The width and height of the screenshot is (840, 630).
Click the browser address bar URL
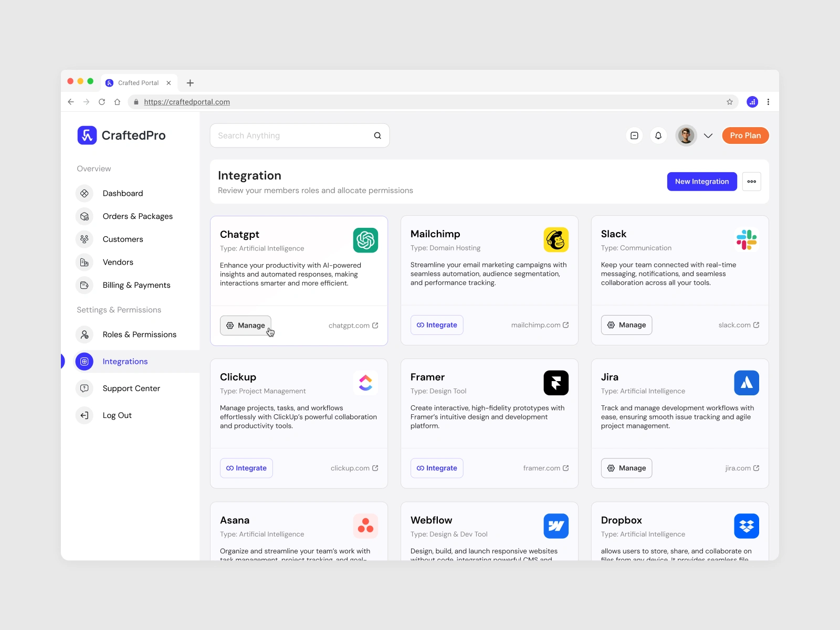tap(187, 102)
